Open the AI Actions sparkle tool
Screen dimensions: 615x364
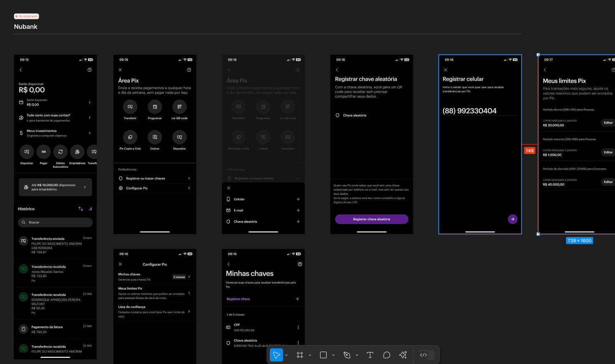pos(403,355)
